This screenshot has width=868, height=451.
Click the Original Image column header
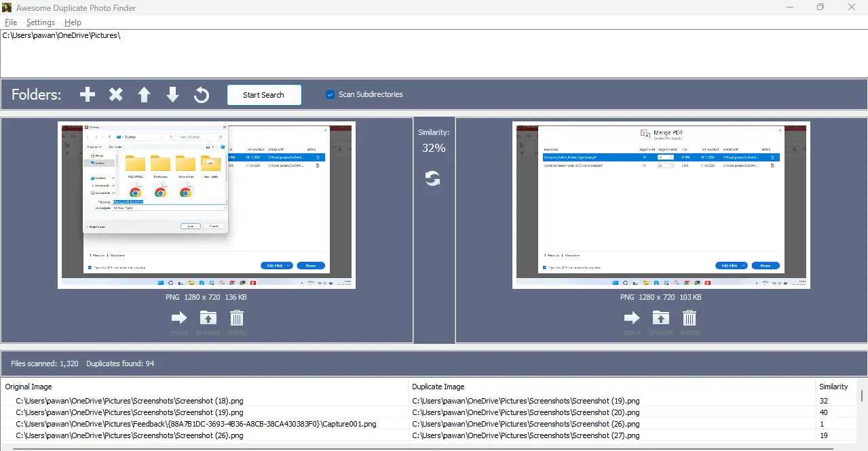tap(204, 387)
